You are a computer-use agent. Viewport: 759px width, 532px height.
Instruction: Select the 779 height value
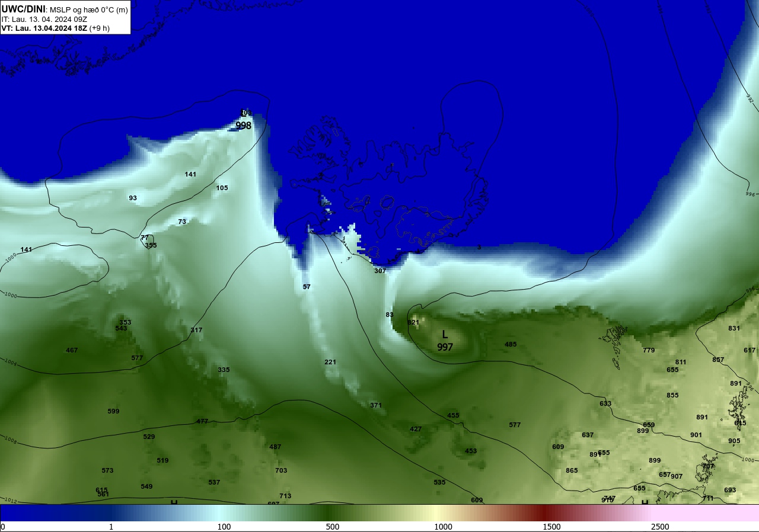pyautogui.click(x=649, y=350)
